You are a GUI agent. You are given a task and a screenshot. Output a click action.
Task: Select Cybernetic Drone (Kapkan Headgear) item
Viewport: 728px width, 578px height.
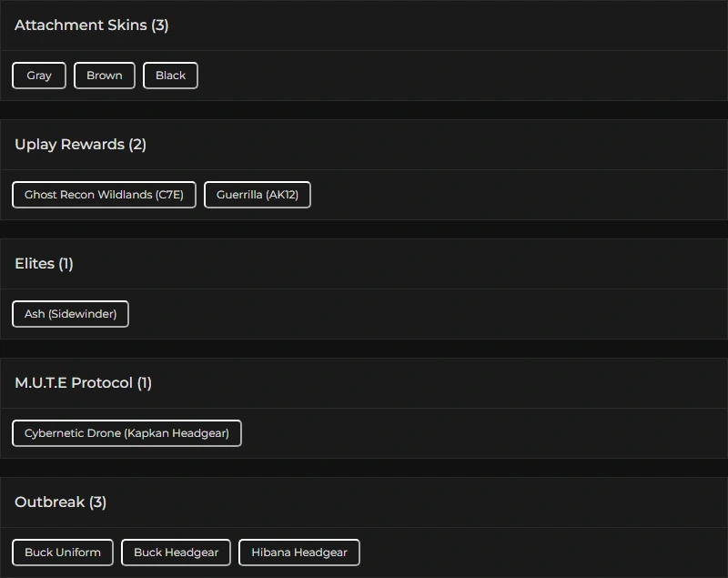tap(126, 433)
